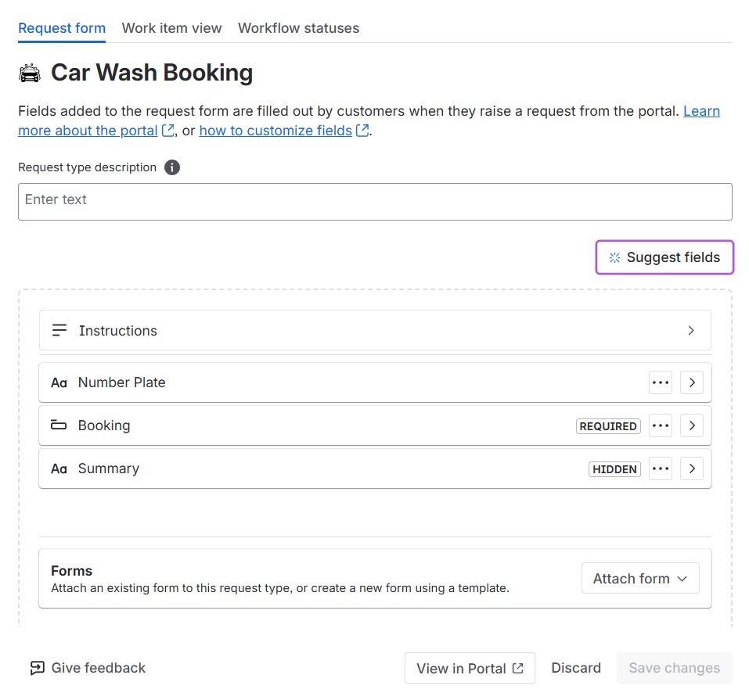Expand the Summary field details
Image resolution: width=749 pixels, height=700 pixels.
(691, 468)
